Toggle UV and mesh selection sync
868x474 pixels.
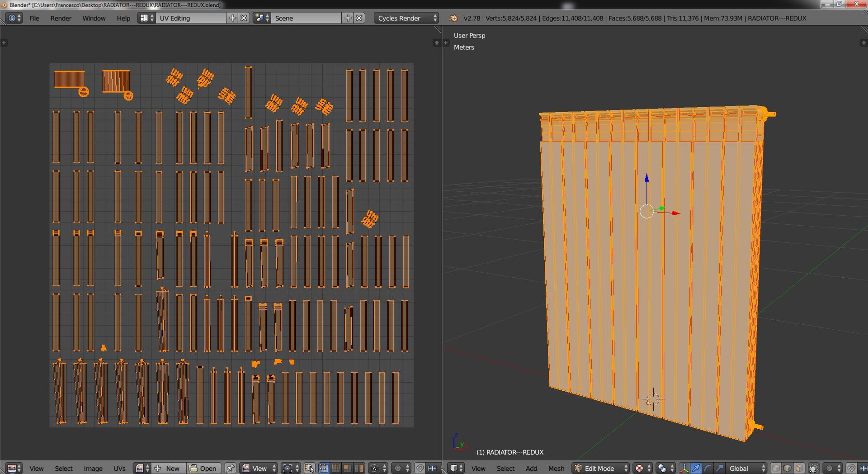point(309,468)
